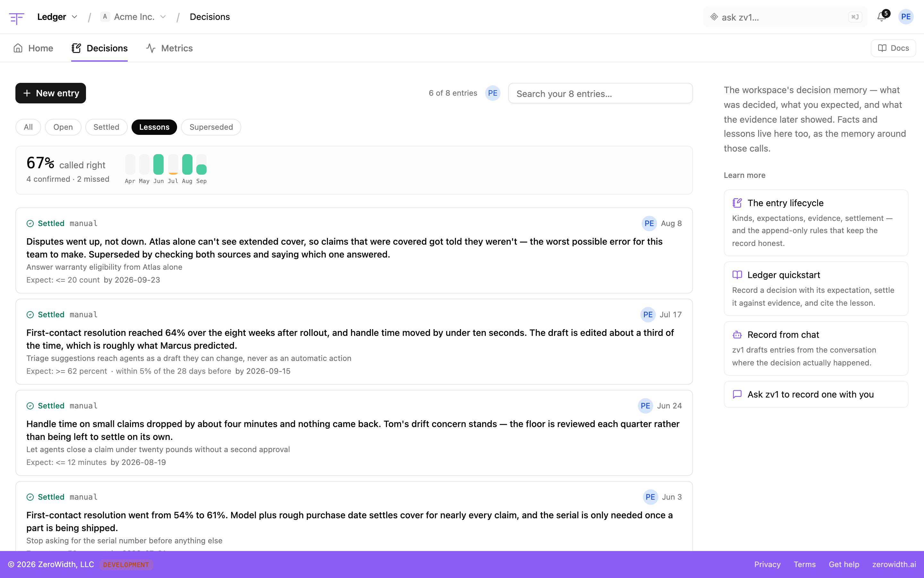Click 'Answer warranty eligibility from Atlas alone'
This screenshot has width=924, height=578.
point(104,267)
